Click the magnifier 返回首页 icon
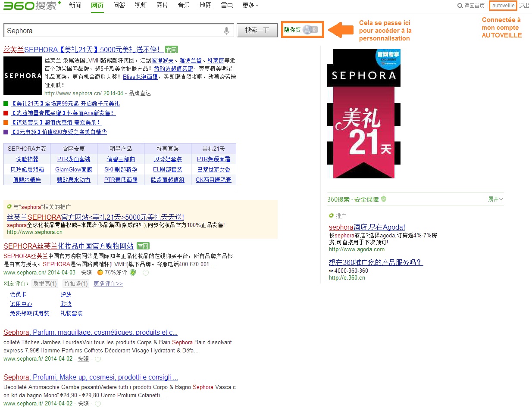 460,6
